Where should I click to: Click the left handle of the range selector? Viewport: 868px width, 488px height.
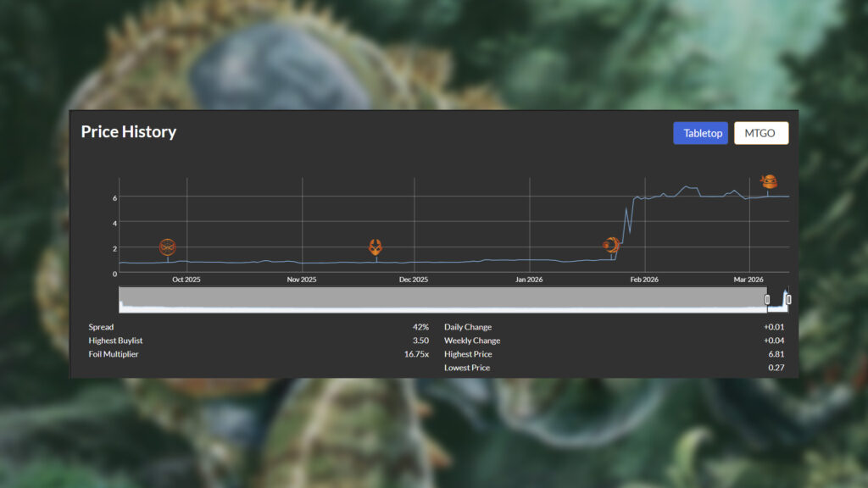click(x=767, y=299)
